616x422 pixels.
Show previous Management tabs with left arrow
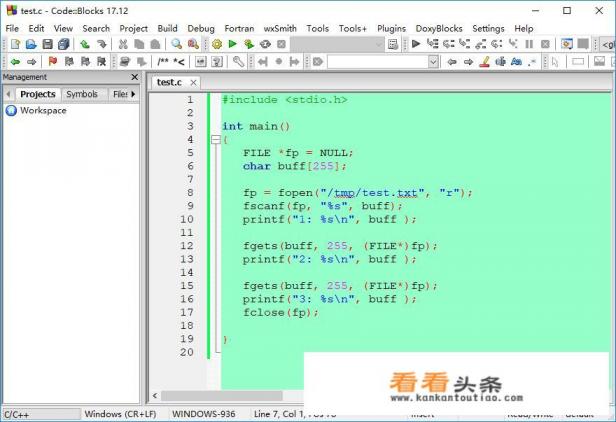coord(8,94)
